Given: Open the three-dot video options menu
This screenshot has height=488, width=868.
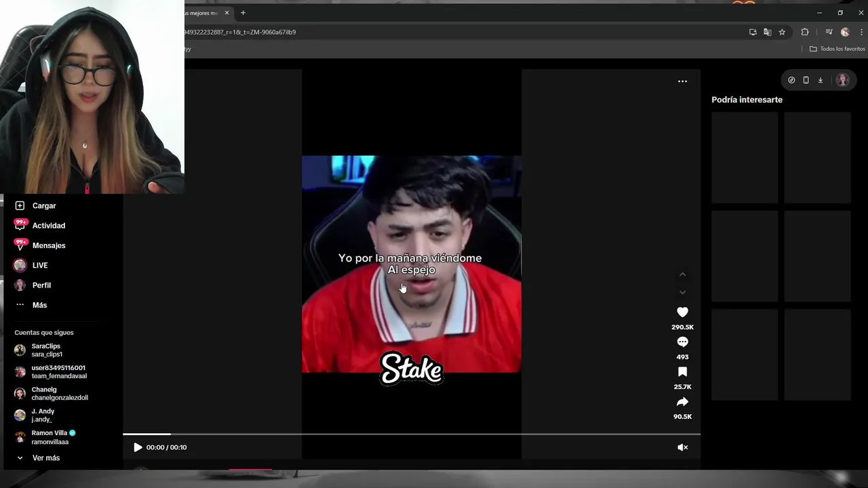Looking at the screenshot, I should (x=682, y=81).
